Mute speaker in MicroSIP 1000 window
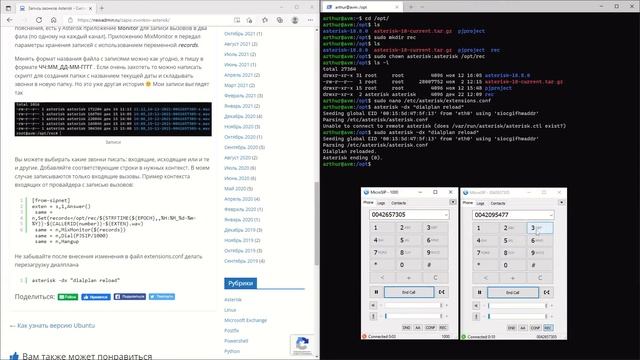 click(373, 305)
